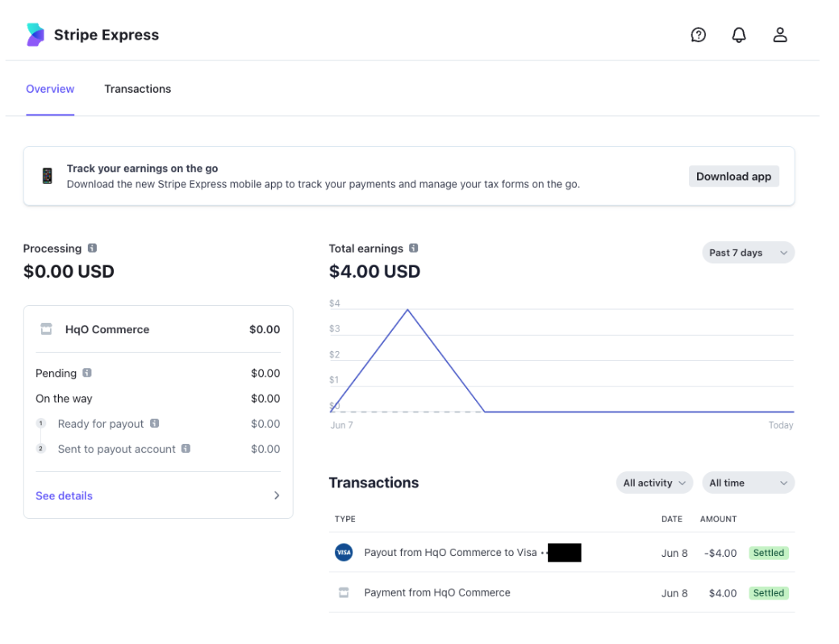The image size is (839, 644).
Task: Switch to the Transactions tab
Action: (x=137, y=89)
